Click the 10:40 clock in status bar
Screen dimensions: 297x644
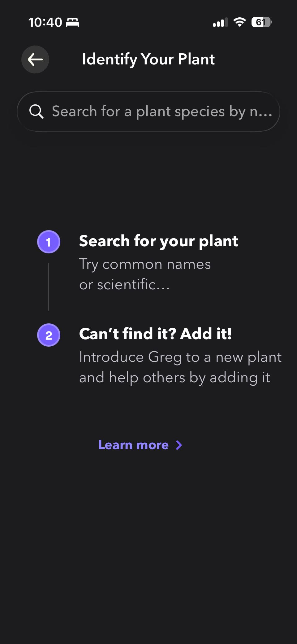(x=45, y=22)
